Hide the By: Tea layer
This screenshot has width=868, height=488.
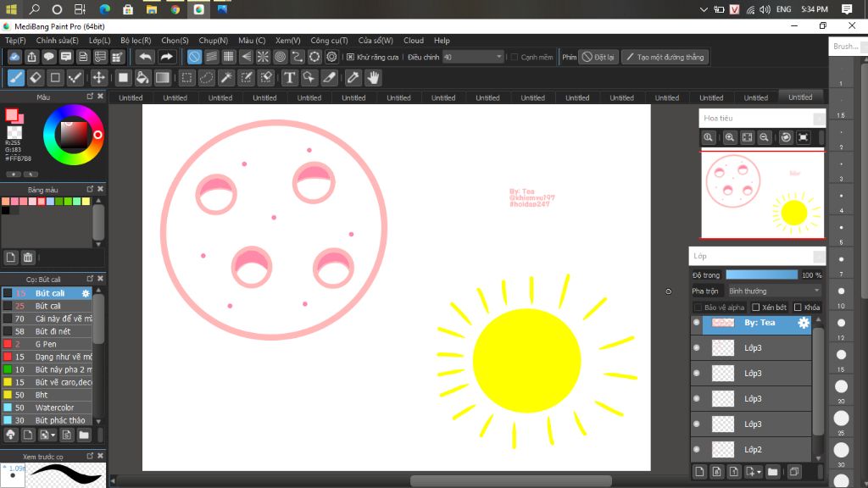[697, 323]
